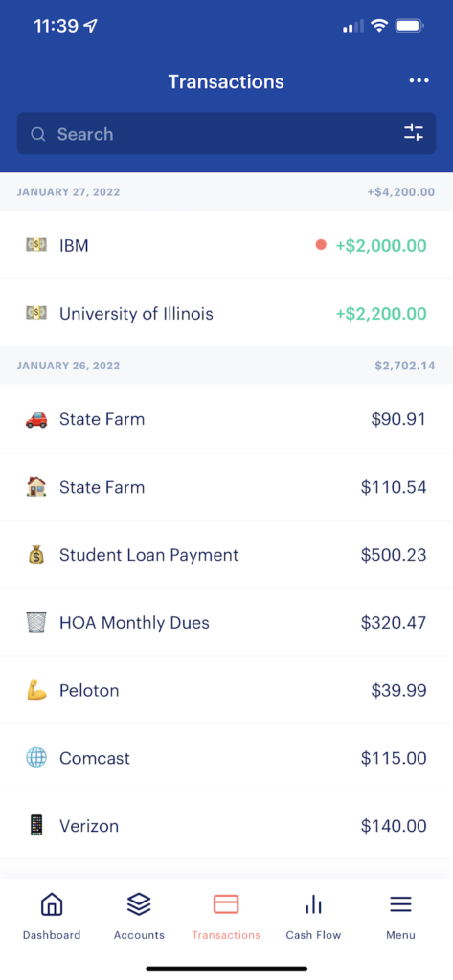Tap the money bag icon for Student Loan
The height and width of the screenshot is (980, 453).
coord(36,554)
